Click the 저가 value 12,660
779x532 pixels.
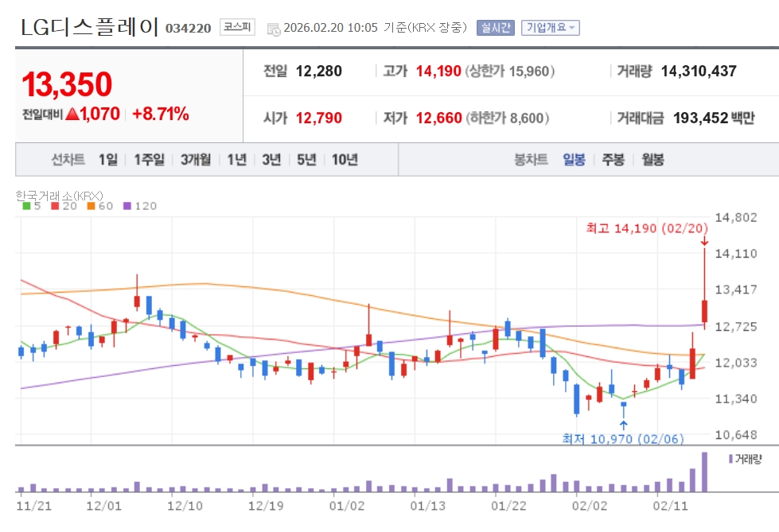click(x=438, y=118)
